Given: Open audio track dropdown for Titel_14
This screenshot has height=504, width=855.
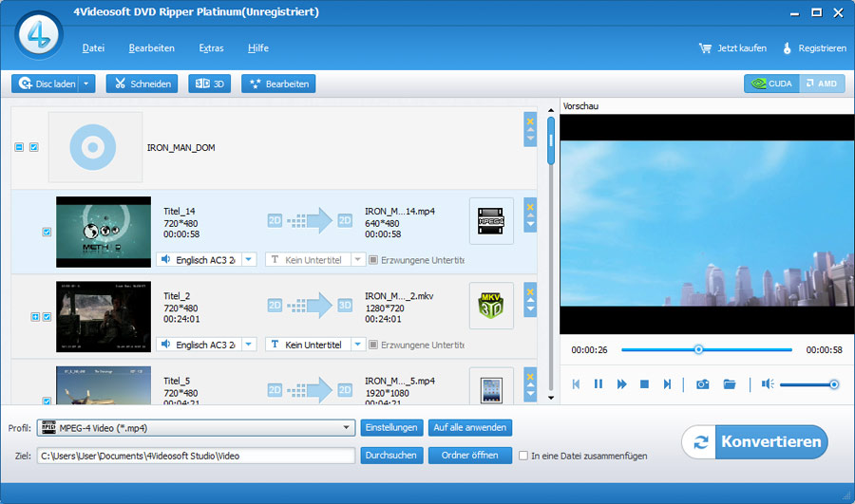Looking at the screenshot, I should 249,259.
